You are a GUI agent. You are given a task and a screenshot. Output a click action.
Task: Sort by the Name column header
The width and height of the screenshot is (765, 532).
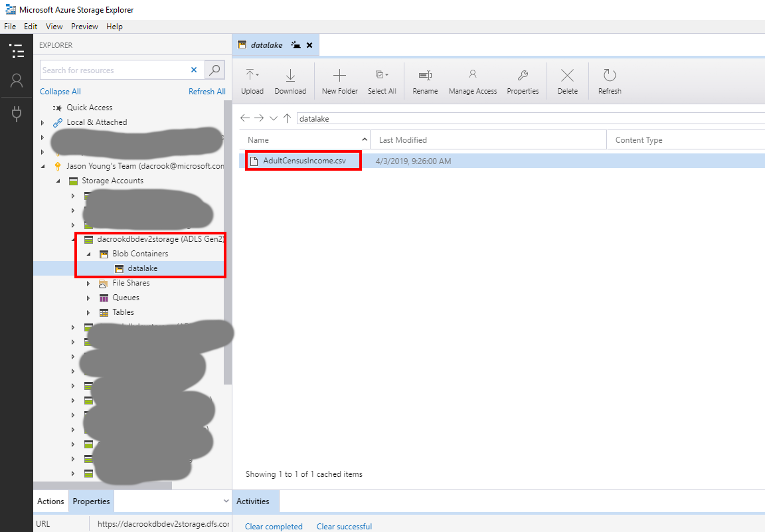point(305,140)
